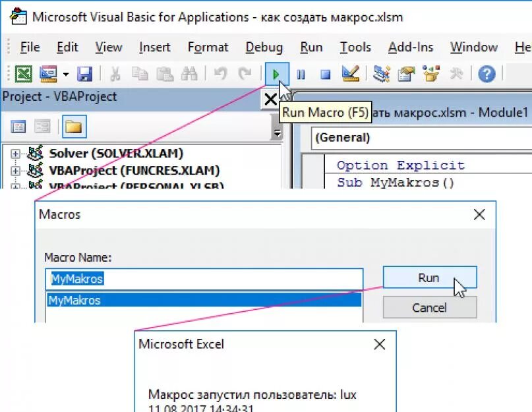Image resolution: width=532 pixels, height=412 pixels.
Task: Click the Copy toolbar icon
Action: click(x=140, y=74)
